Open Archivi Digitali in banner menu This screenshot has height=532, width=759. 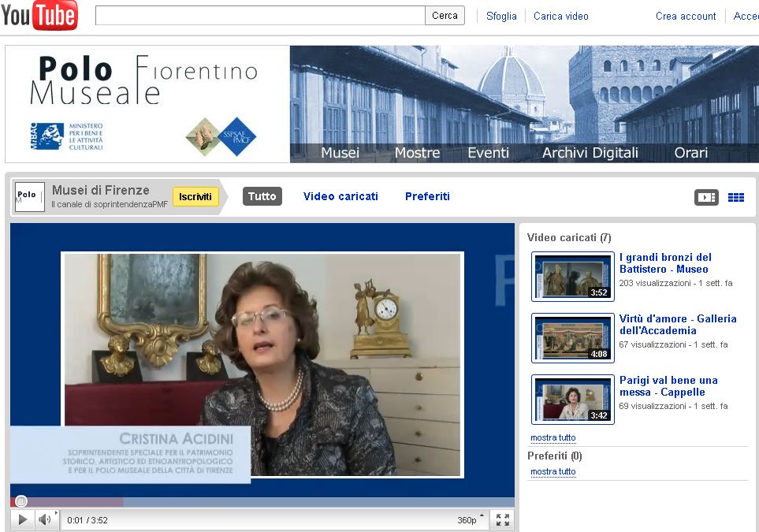(x=590, y=153)
